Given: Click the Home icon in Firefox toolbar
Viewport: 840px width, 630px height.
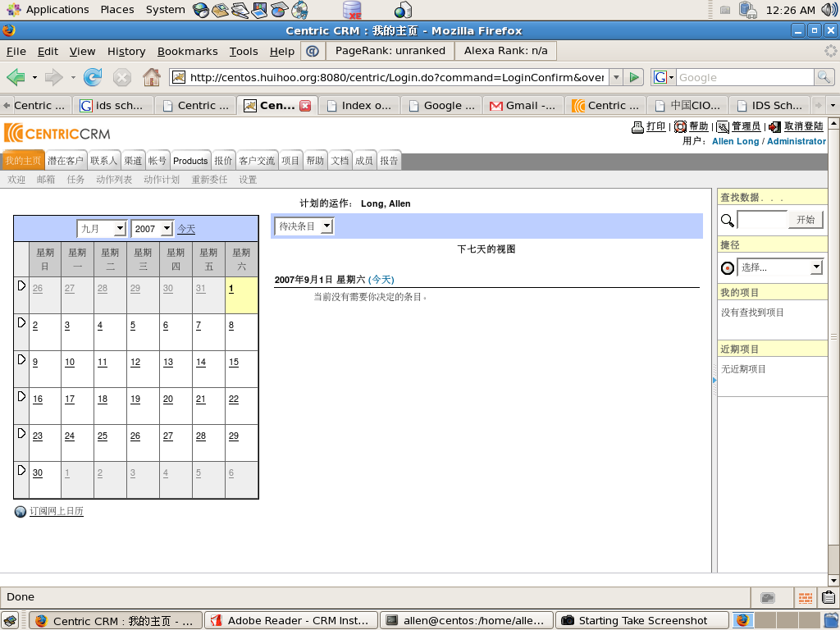Looking at the screenshot, I should (x=151, y=77).
